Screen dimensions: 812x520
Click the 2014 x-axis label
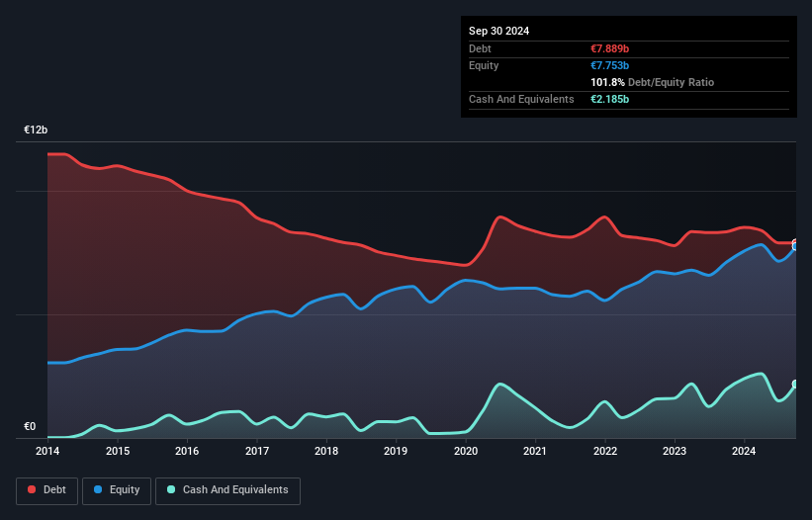tap(47, 451)
